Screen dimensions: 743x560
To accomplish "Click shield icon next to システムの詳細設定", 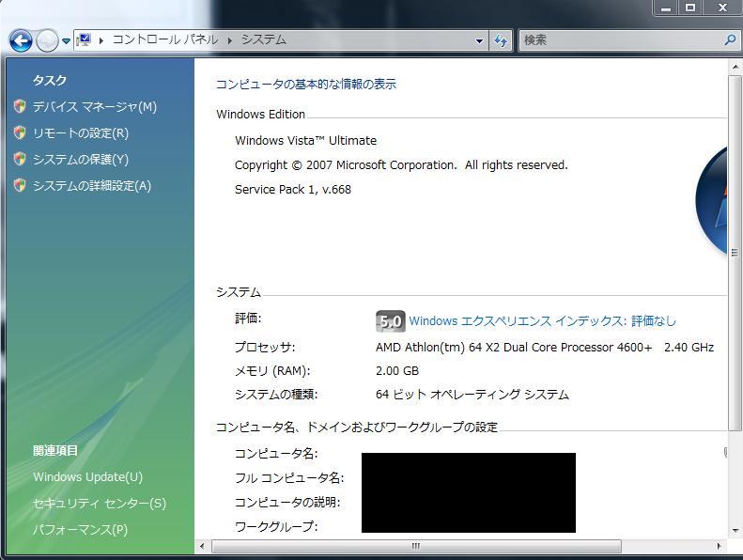I will point(20,185).
